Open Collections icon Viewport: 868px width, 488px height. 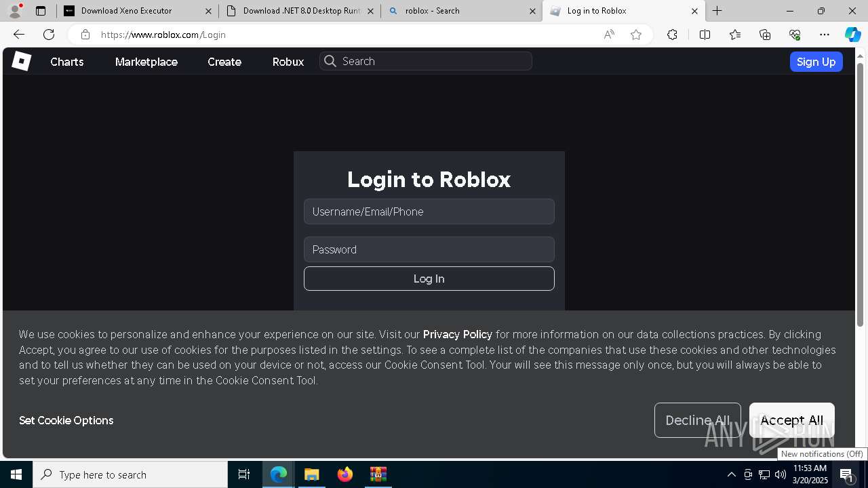point(765,35)
